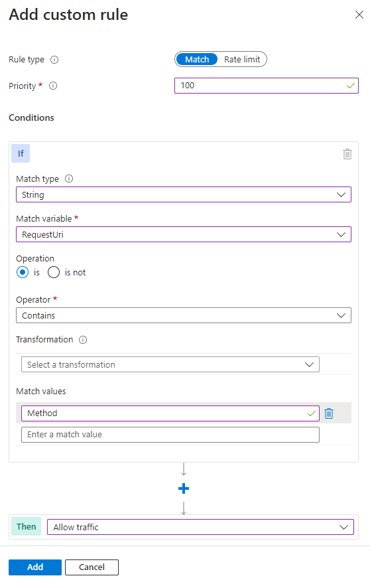Click the info icon beside Priority
The image size is (370, 588).
53,86
